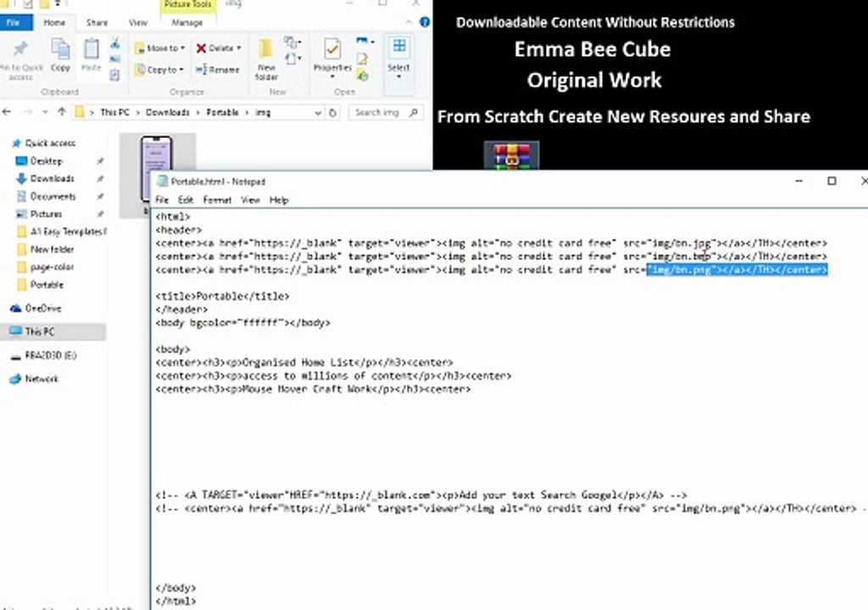This screenshot has width=868, height=610.
Task: Open the Delete dropdown arrow
Action: point(238,48)
